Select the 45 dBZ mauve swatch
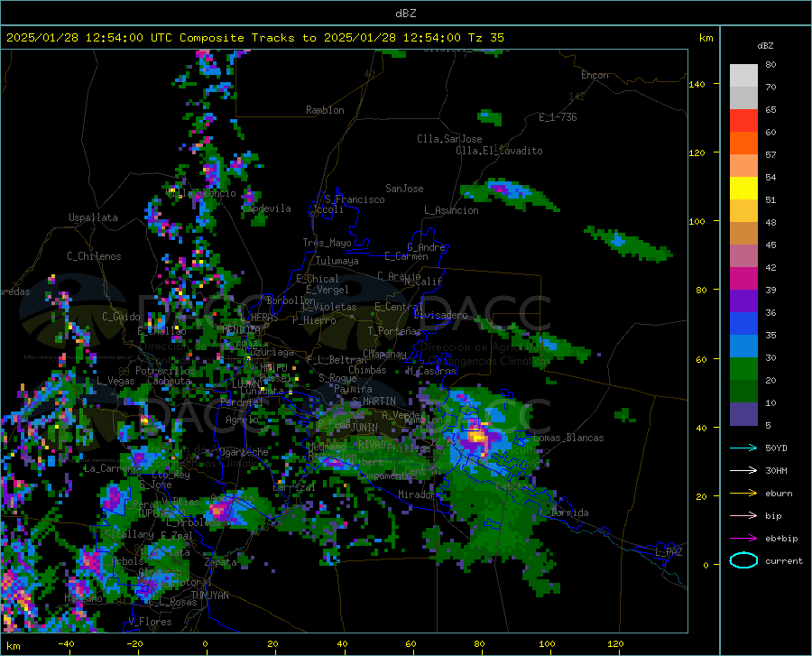The height and width of the screenshot is (656, 812). pos(743,256)
